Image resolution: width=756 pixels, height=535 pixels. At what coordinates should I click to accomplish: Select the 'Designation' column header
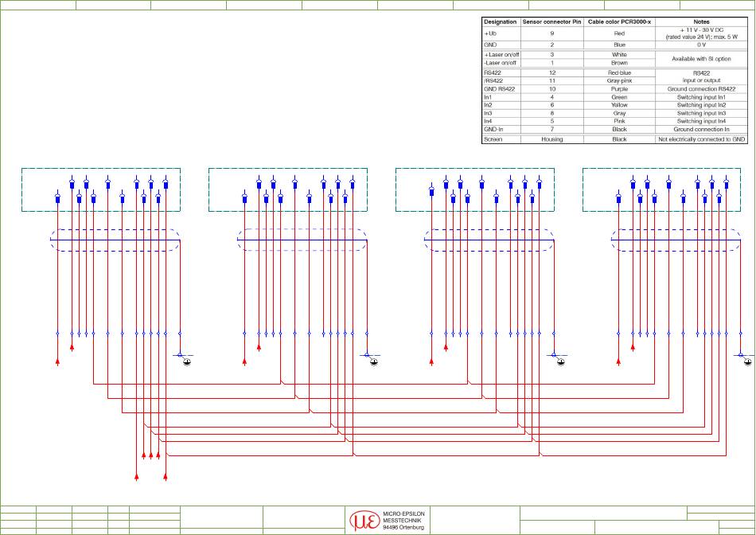point(501,21)
